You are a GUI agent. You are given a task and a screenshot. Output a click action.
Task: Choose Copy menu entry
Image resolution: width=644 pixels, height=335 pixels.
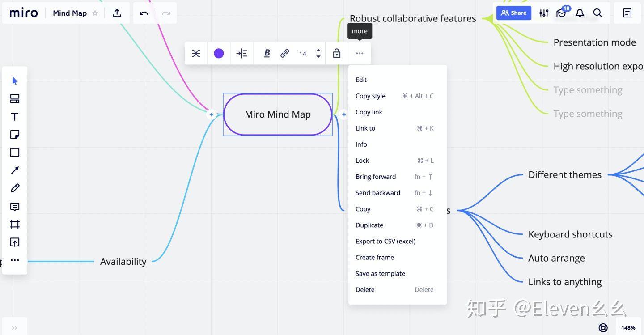click(x=398, y=209)
